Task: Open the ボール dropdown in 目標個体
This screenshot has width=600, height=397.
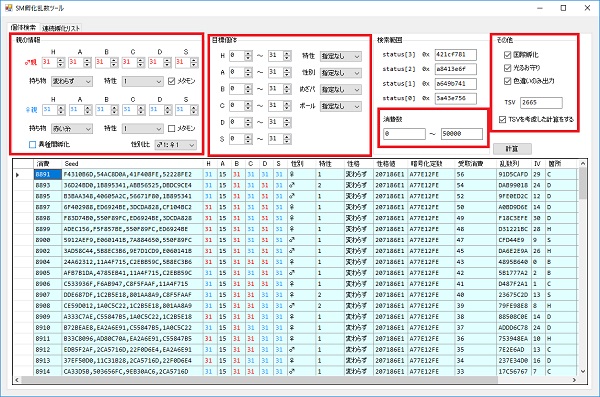Action: pos(341,106)
